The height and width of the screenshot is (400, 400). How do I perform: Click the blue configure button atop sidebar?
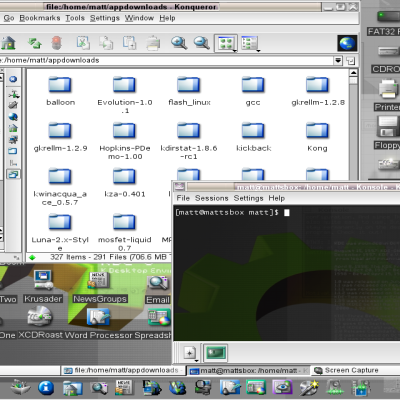pos(13,79)
